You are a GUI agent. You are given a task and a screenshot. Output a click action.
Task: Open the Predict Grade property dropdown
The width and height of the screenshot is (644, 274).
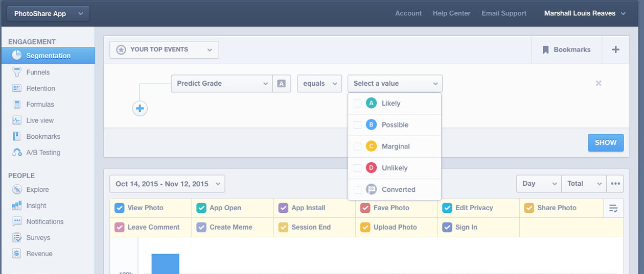[221, 84]
